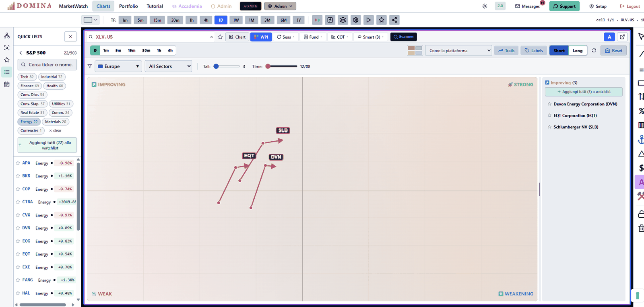Adjust the Time slider

[x=282, y=66]
